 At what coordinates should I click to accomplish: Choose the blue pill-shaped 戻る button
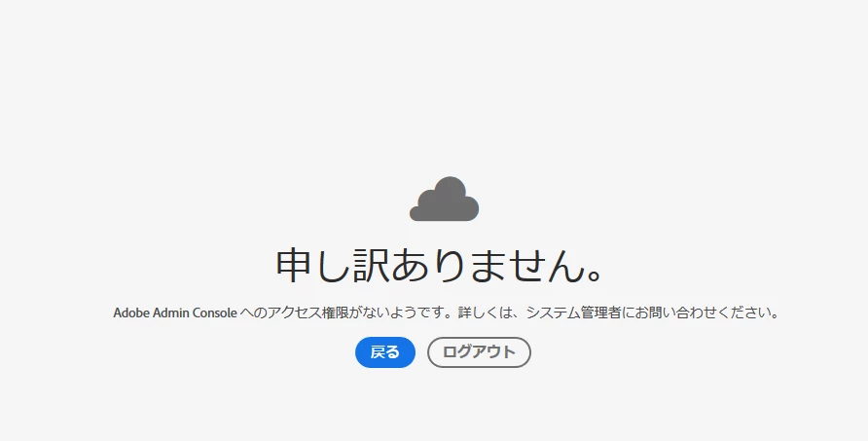(x=385, y=352)
